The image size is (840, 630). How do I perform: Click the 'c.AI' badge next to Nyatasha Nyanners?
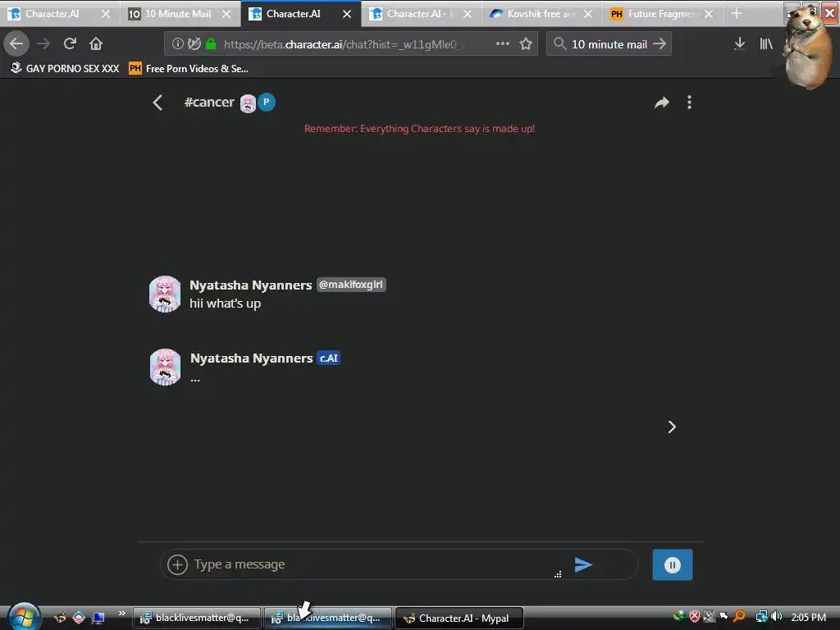tap(328, 358)
